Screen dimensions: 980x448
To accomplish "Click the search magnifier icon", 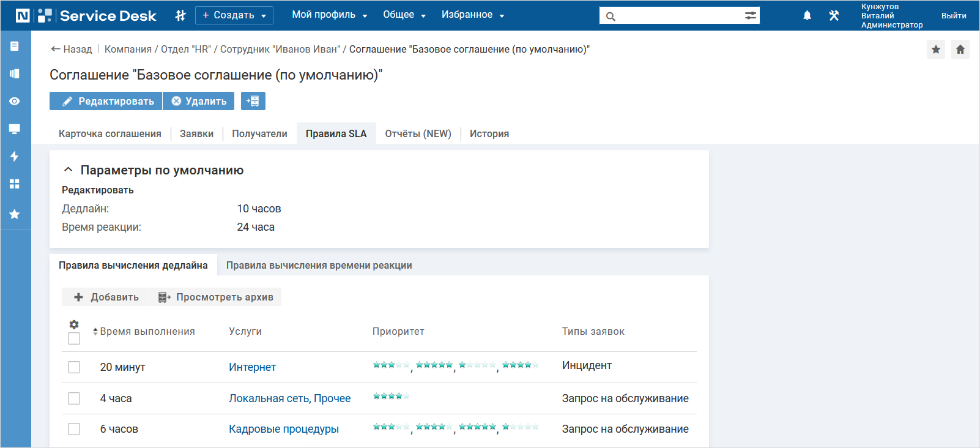I will tap(611, 17).
